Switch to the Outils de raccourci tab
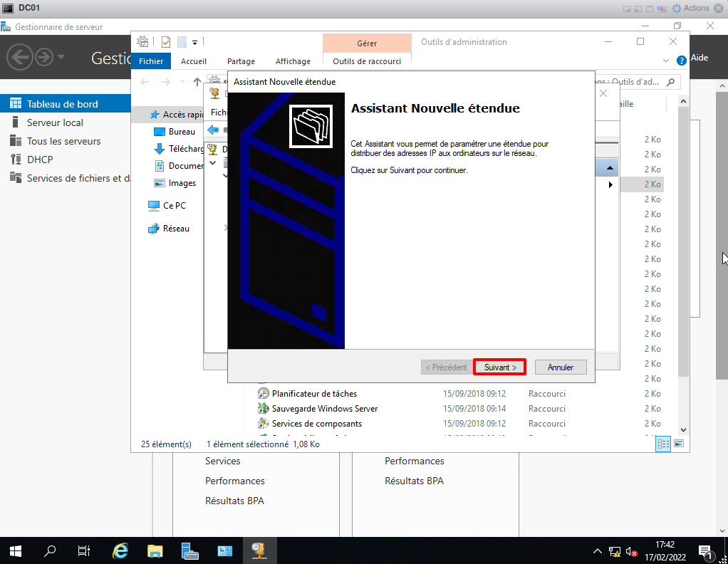This screenshot has width=728, height=564. [367, 61]
